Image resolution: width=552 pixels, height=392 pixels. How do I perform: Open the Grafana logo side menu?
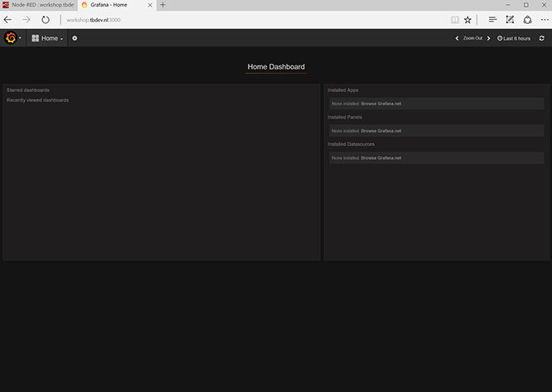pyautogui.click(x=11, y=37)
